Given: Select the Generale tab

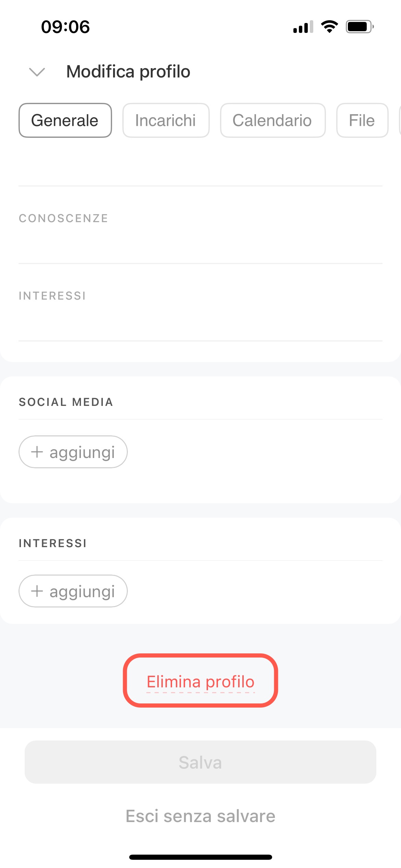Looking at the screenshot, I should tap(65, 120).
